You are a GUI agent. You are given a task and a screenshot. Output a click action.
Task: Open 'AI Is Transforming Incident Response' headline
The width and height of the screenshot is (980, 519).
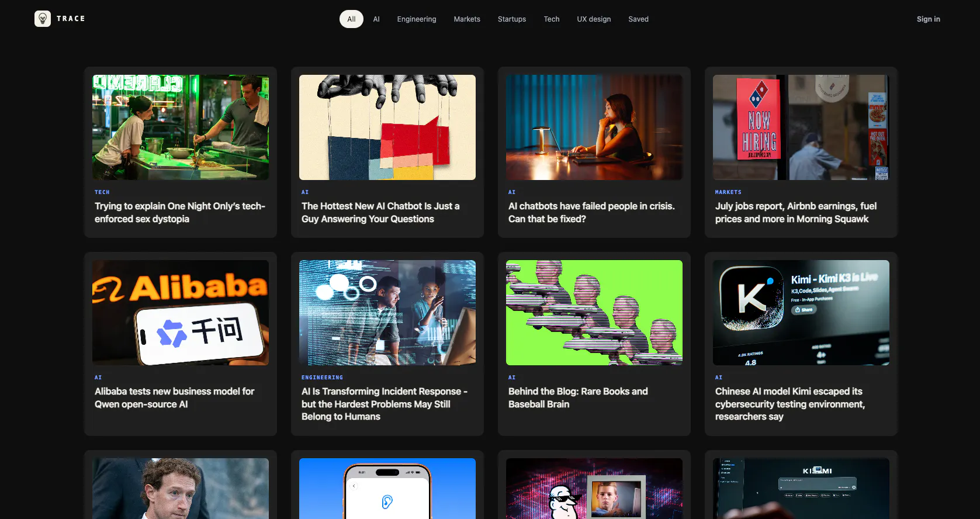[x=385, y=404]
